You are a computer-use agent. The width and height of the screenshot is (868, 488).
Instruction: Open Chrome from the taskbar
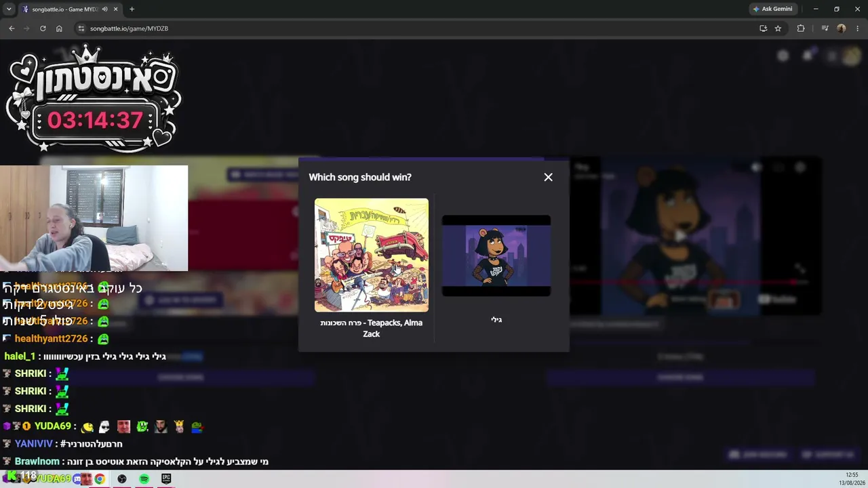(100, 479)
